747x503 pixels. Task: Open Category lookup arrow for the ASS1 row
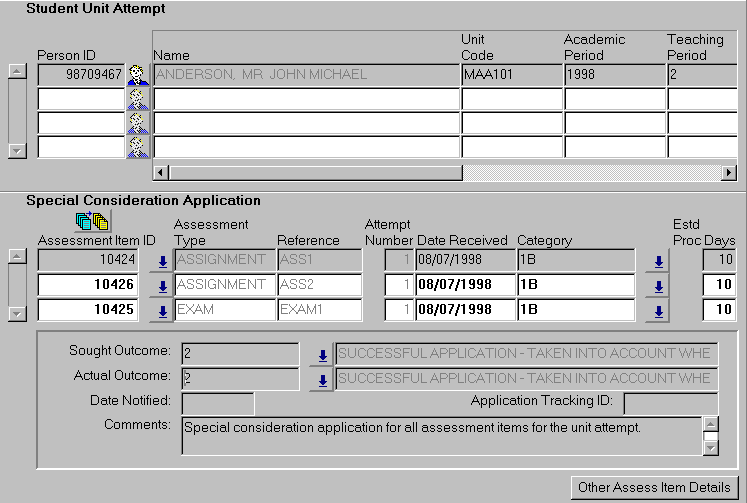656,261
